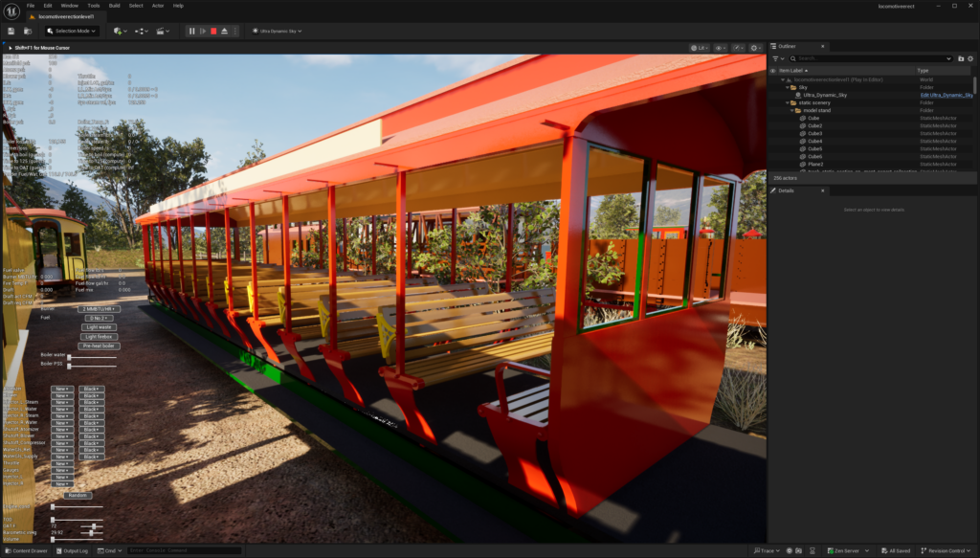Open the Build menu
Screen dimensions: 980x558
tap(114, 6)
